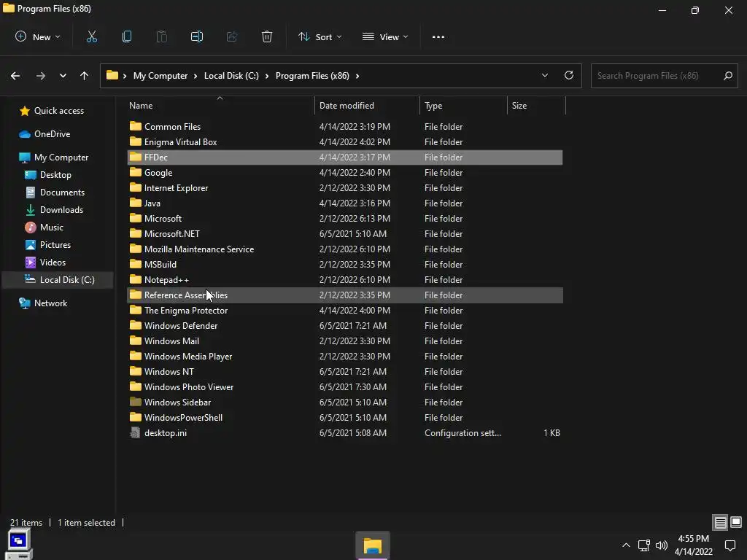Click My Computer breadcrumb
747x560 pixels.
(x=160, y=76)
